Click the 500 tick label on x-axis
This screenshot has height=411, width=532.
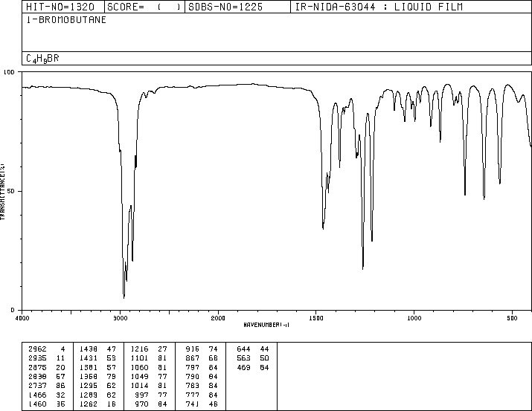coord(512,318)
